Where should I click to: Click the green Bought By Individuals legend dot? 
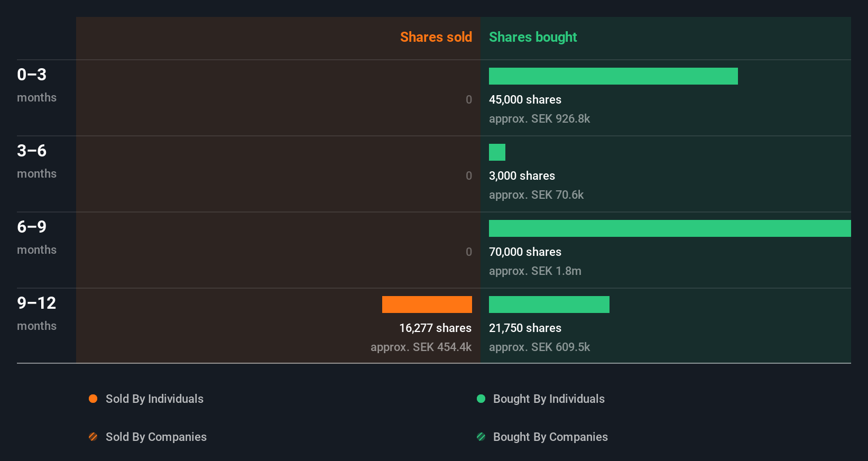(481, 399)
